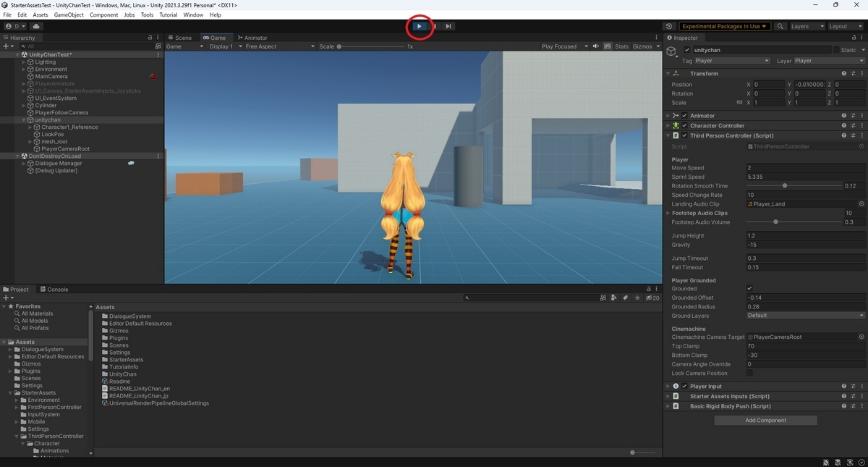The height and width of the screenshot is (467, 868).
Task: Expand the Lighting hierarchy node
Action: click(x=24, y=62)
